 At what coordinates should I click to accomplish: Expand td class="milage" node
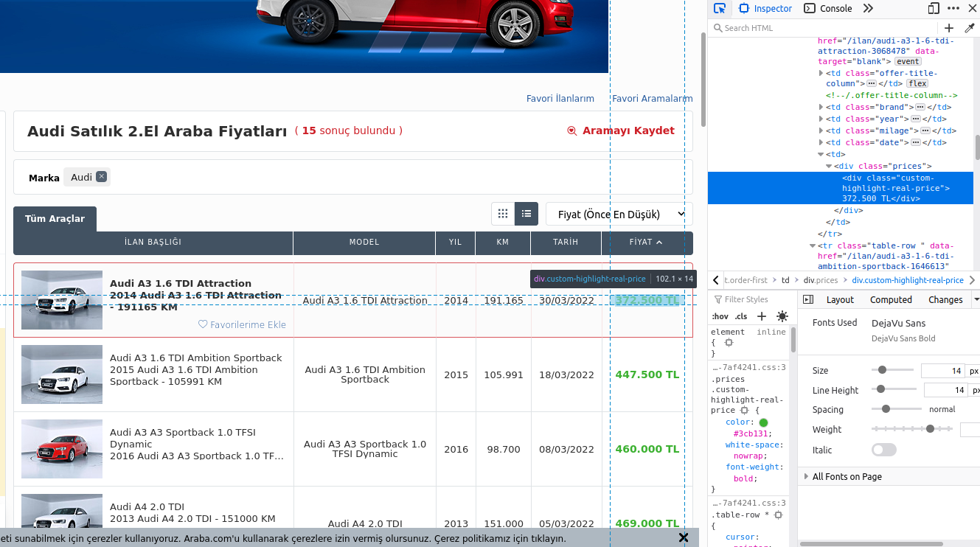(x=821, y=130)
